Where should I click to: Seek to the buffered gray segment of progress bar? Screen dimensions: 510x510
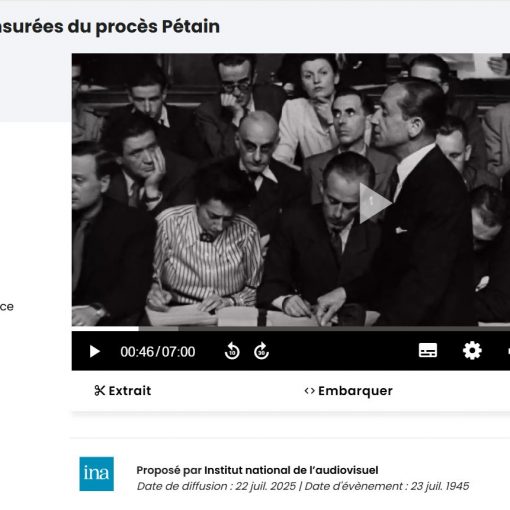158,328
